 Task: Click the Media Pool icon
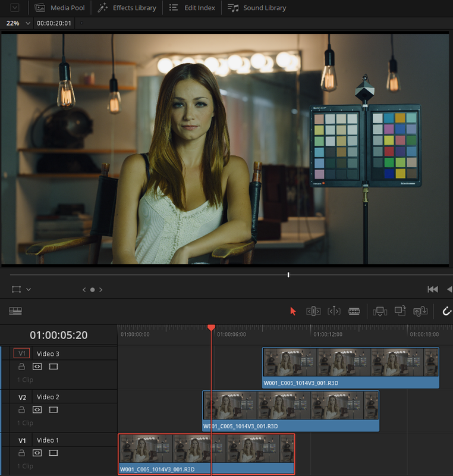40,8
